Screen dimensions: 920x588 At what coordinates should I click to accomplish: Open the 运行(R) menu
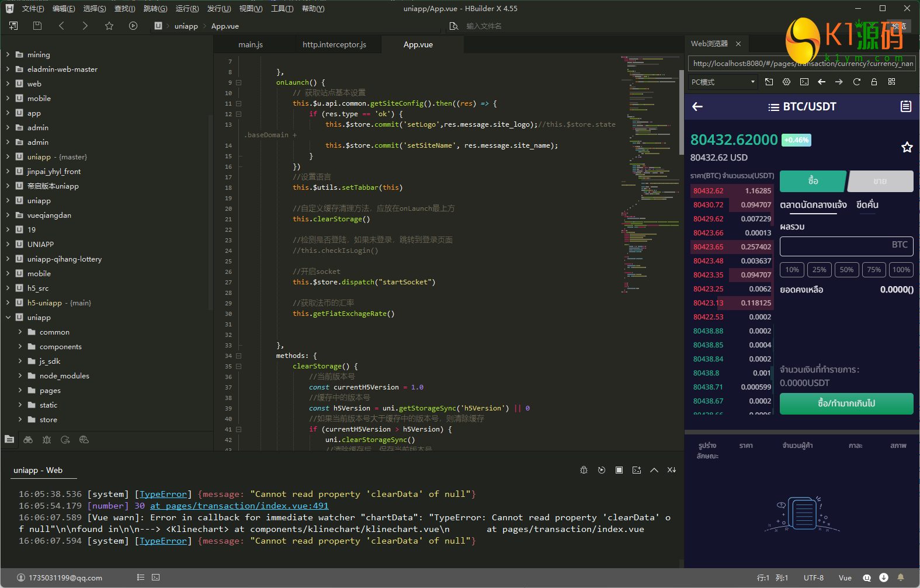pyautogui.click(x=187, y=9)
